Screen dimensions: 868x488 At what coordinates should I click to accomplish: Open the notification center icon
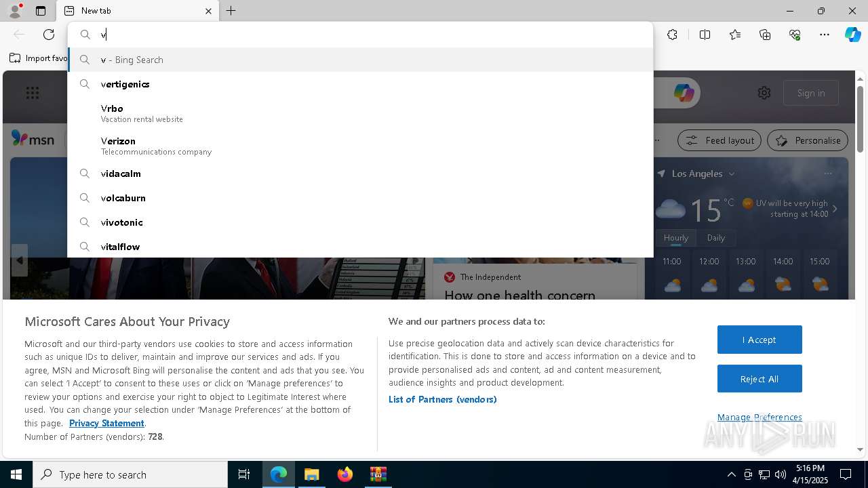click(846, 474)
